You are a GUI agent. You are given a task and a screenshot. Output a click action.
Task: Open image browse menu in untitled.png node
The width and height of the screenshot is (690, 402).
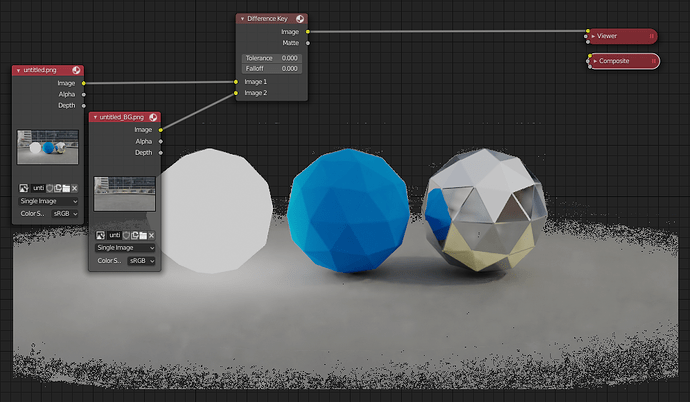point(24,188)
